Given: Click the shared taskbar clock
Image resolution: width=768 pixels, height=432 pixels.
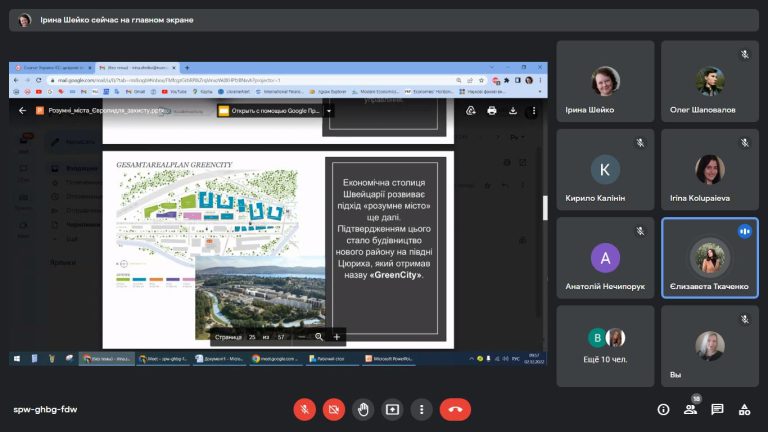Looking at the screenshot, I should click(x=534, y=359).
